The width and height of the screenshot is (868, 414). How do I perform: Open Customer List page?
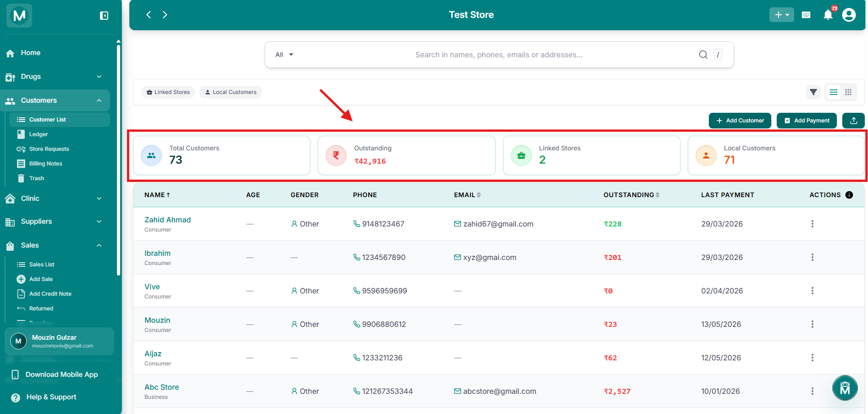point(60,120)
